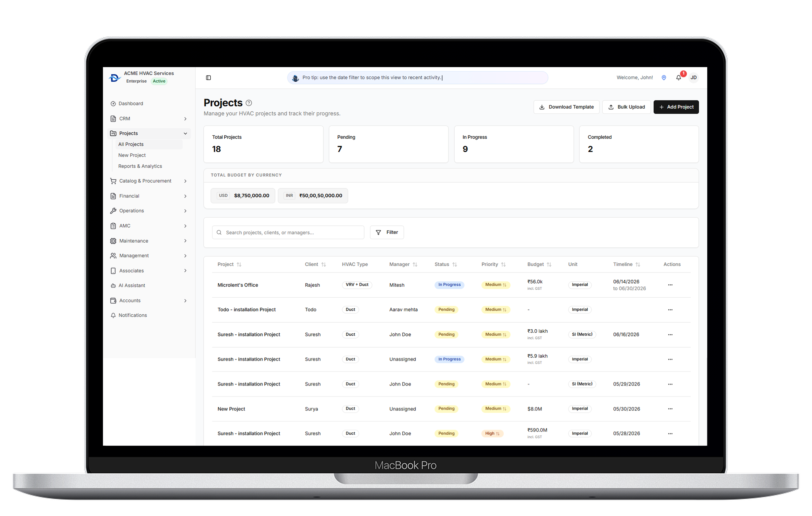
Task: Sort by Budget column arrows
Action: pos(549,265)
